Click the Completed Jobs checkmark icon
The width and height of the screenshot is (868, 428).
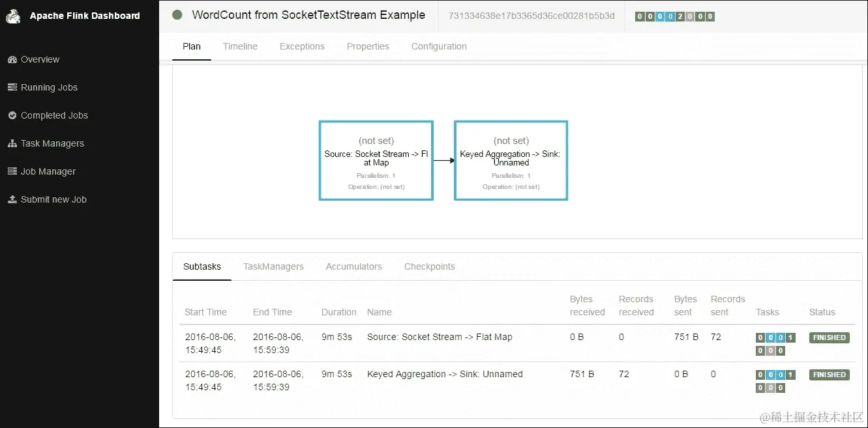coord(12,115)
